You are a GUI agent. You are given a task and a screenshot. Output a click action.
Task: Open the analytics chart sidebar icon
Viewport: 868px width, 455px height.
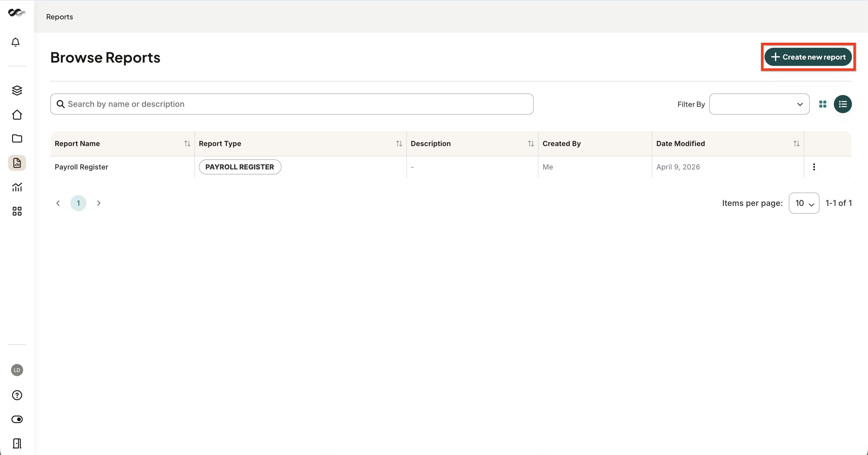click(x=17, y=187)
